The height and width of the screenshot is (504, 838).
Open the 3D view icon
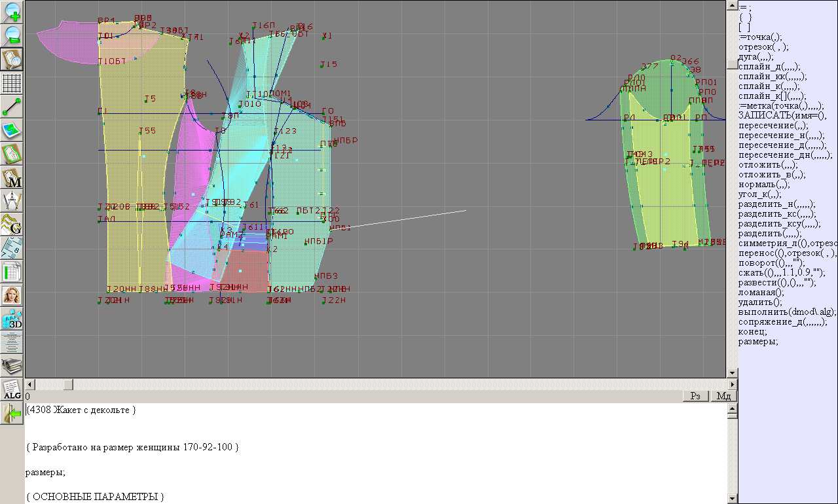click(12, 319)
